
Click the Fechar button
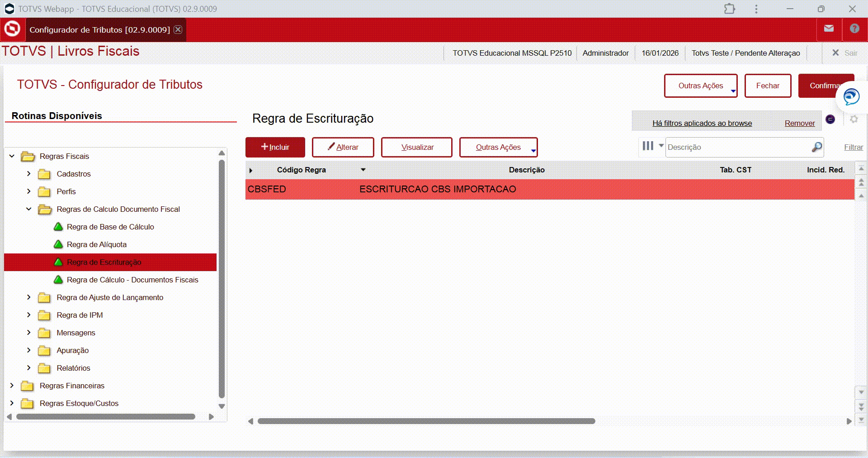click(x=768, y=86)
